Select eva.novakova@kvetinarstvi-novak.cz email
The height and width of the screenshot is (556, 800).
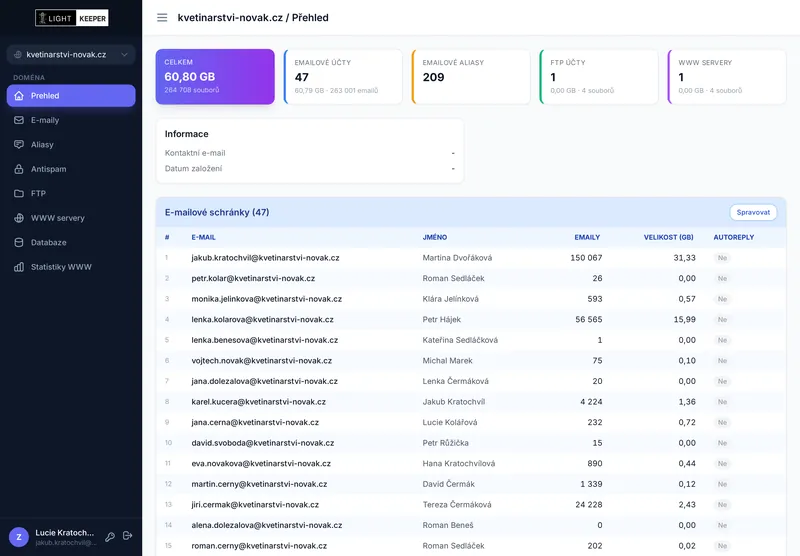(261, 463)
